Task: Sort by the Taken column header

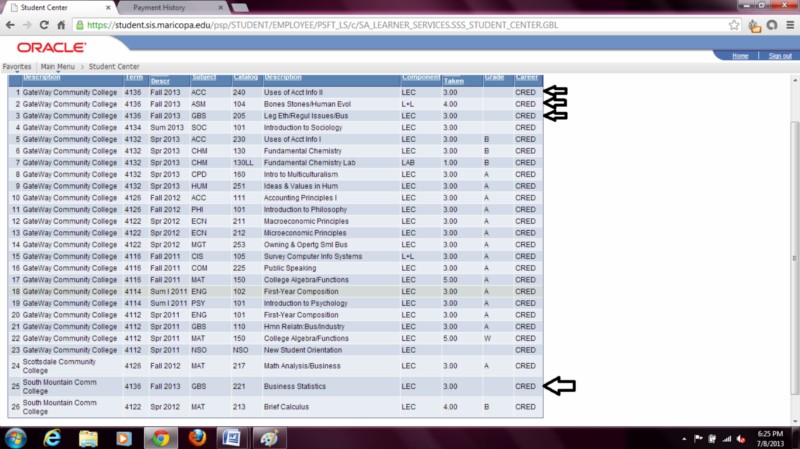Action: tap(454, 81)
